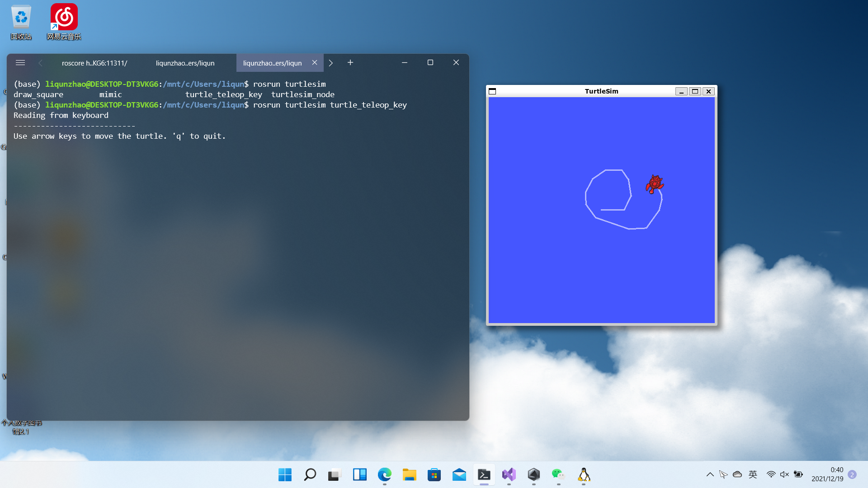Open File Explorer from the taskbar
Image resolution: width=868 pixels, height=488 pixels.
click(x=409, y=475)
